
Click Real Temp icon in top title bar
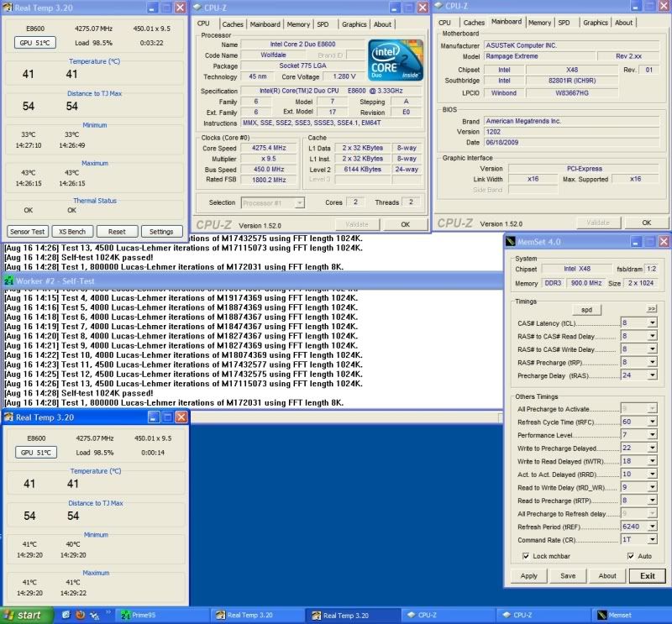click(8, 8)
